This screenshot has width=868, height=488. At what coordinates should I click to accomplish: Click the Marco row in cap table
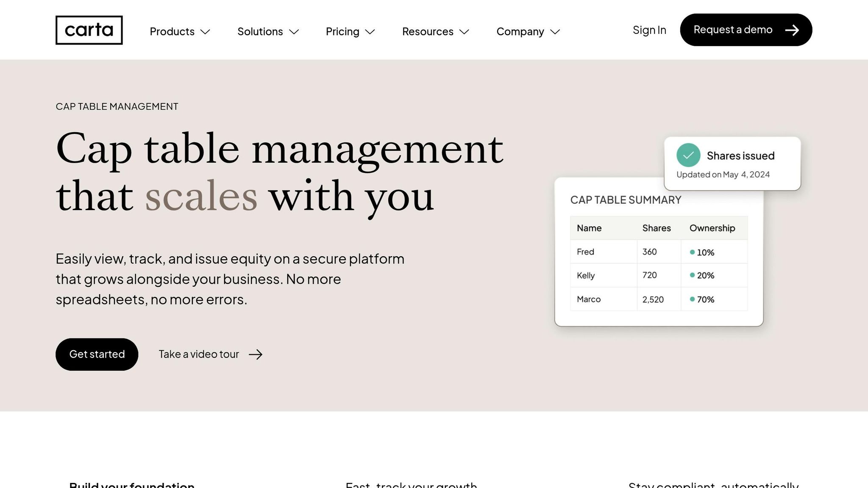[x=589, y=299]
